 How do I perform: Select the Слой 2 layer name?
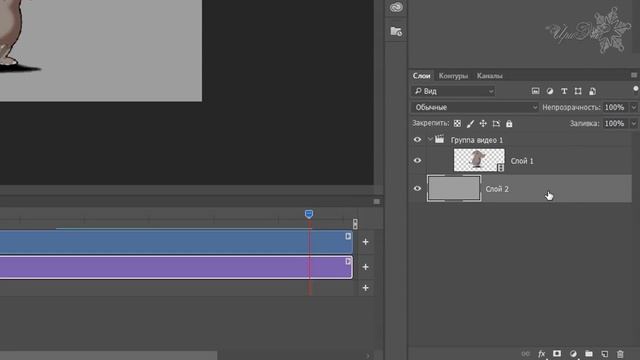coord(497,189)
